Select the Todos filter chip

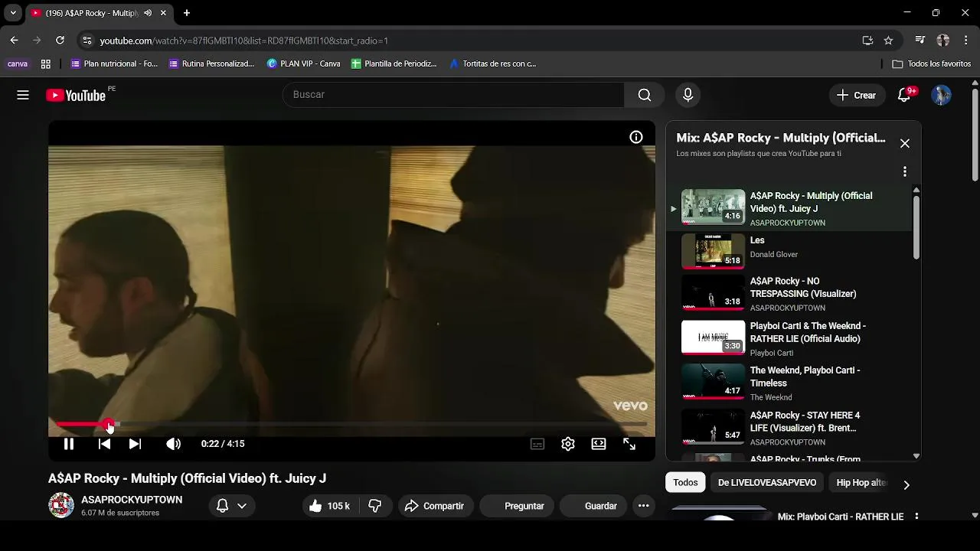[x=685, y=483]
